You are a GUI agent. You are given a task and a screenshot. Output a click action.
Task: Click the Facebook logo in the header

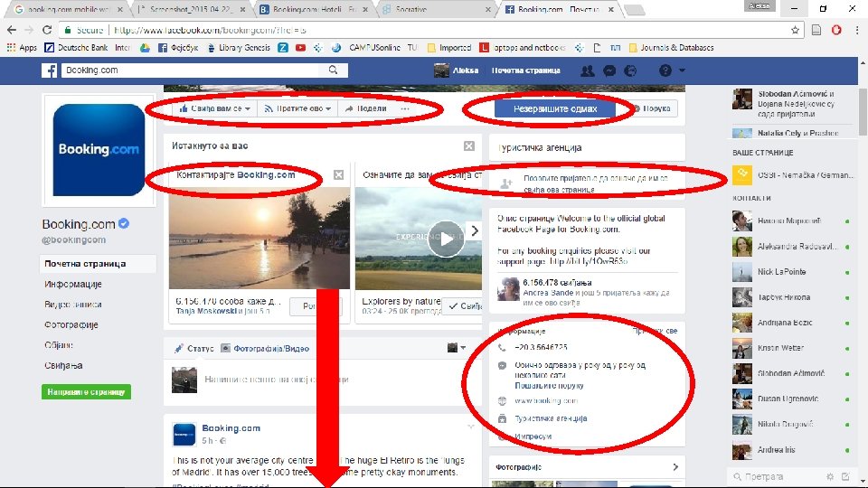(x=49, y=70)
